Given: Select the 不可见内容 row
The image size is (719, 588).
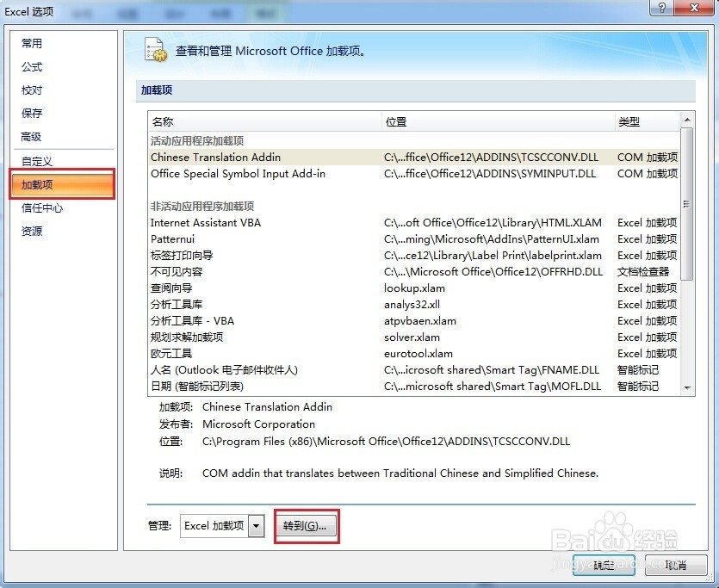Looking at the screenshot, I should coord(414,272).
